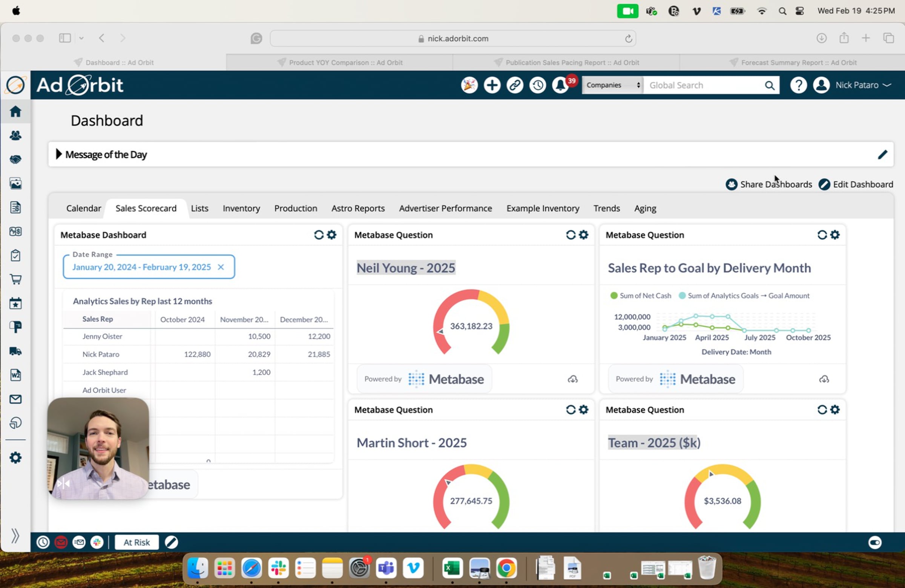Open the checklist clipboard sidebar icon
This screenshot has width=905, height=588.
15,255
